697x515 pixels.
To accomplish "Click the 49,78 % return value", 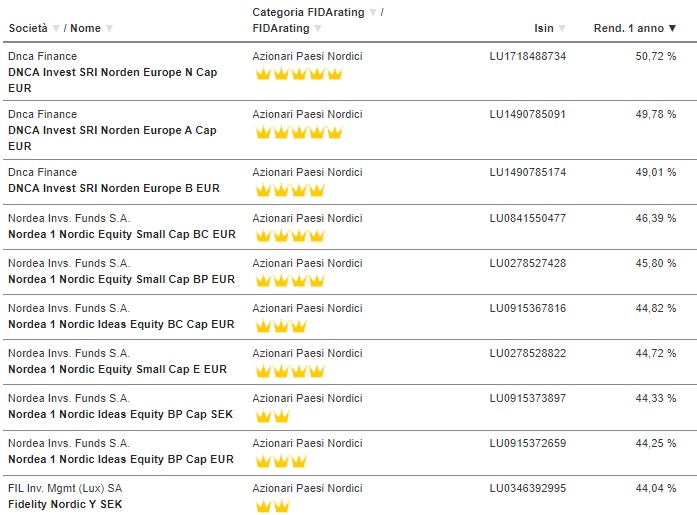I will (x=656, y=114).
